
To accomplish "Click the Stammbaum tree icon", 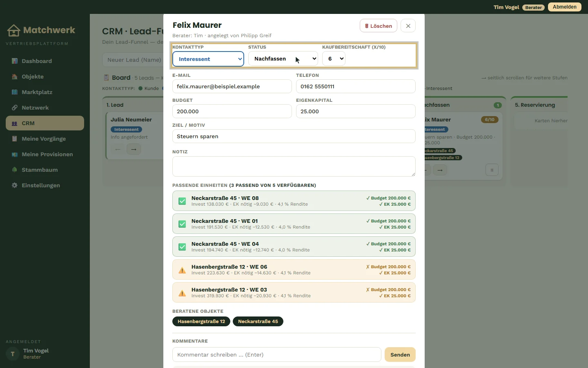I will pyautogui.click(x=15, y=170).
